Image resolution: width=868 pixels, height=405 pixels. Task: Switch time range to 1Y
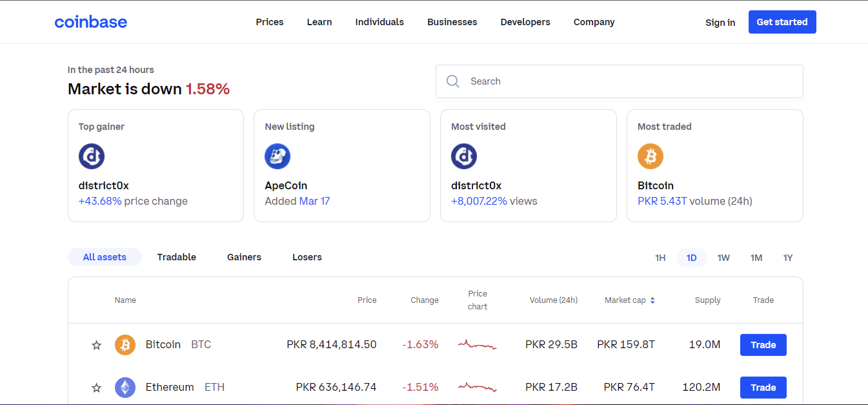click(x=788, y=258)
